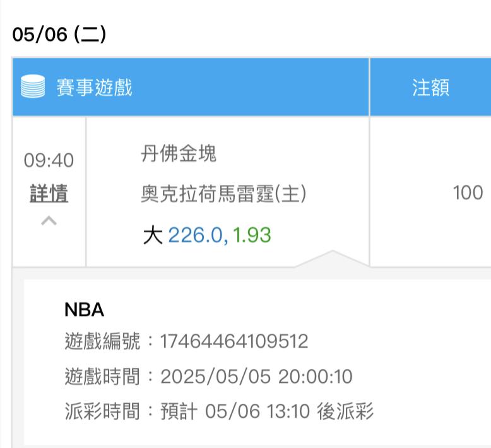Click the game time 2025/05/05 20:00:10
Viewport: 491px width, 448px height.
(x=256, y=377)
